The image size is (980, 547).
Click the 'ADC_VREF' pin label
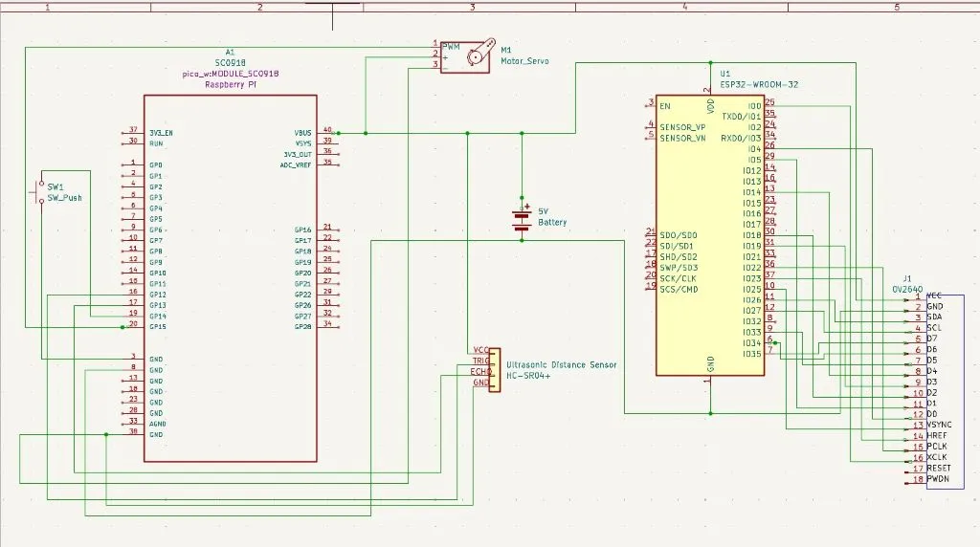[x=296, y=164]
